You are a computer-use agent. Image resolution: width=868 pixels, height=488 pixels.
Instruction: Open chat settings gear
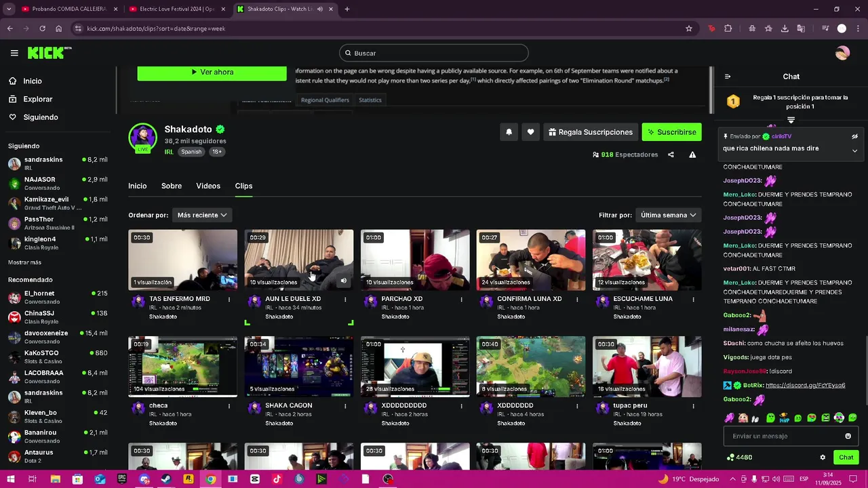(x=823, y=457)
